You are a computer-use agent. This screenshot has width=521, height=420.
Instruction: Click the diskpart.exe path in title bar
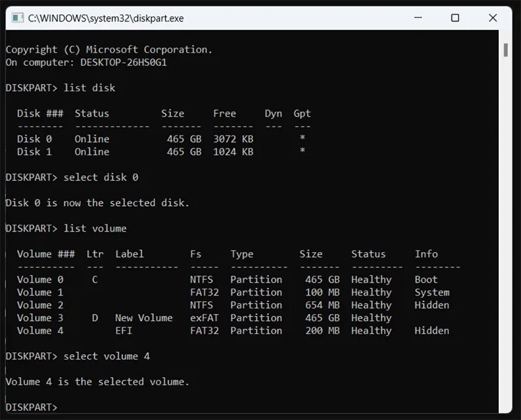click(106, 18)
